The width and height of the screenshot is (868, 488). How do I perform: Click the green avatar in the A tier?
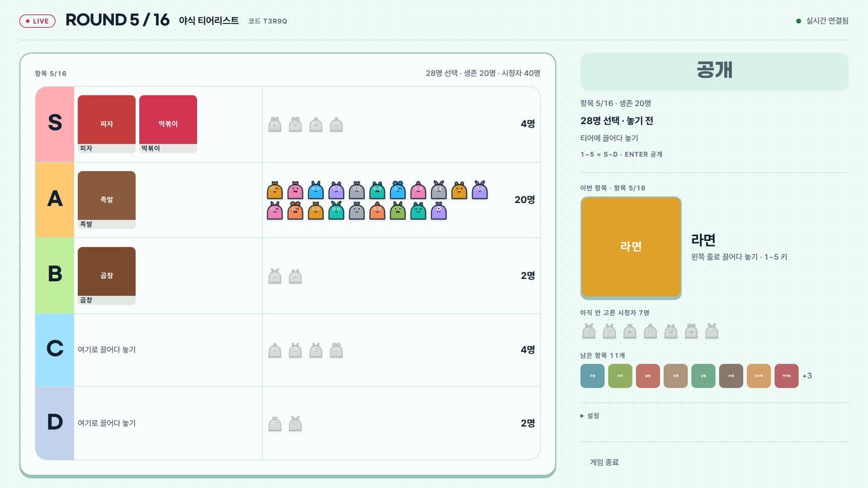[x=398, y=210]
